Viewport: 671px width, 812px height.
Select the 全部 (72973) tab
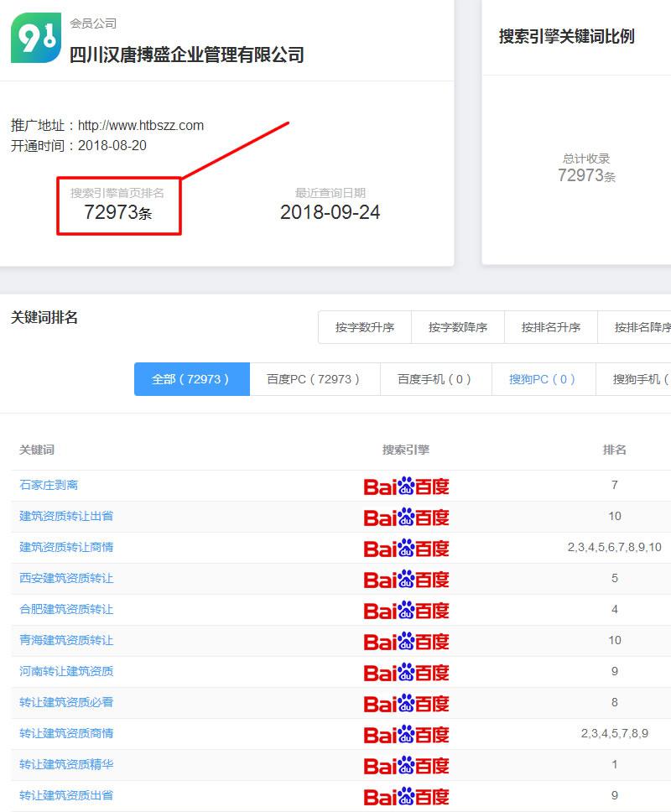[x=192, y=379]
